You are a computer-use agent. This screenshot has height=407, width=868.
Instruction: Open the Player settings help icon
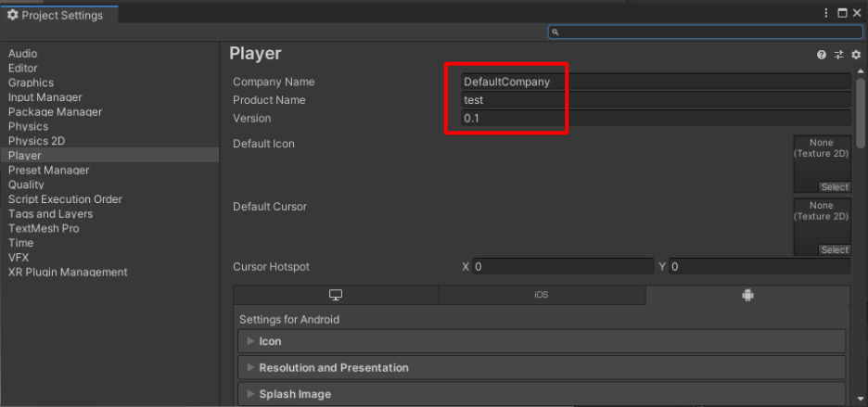pos(822,55)
